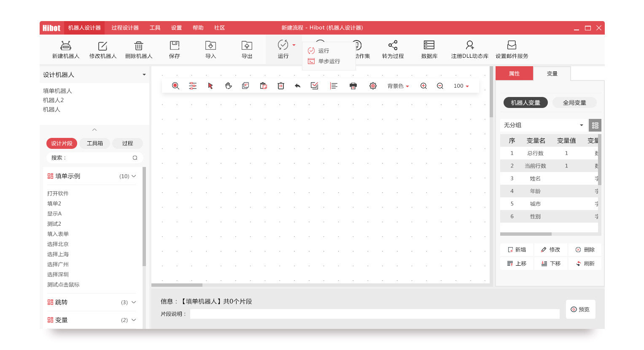Open the 过程设计器 menu tab

point(125,28)
